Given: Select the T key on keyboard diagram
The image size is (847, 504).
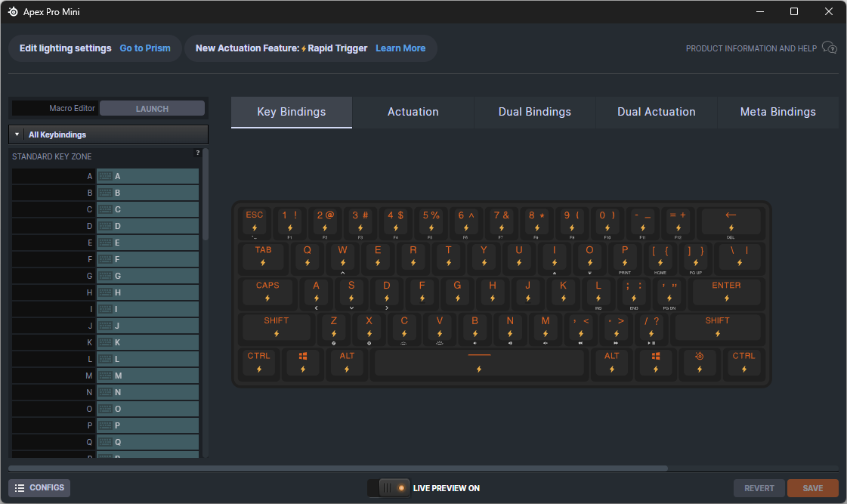Looking at the screenshot, I should [448, 258].
